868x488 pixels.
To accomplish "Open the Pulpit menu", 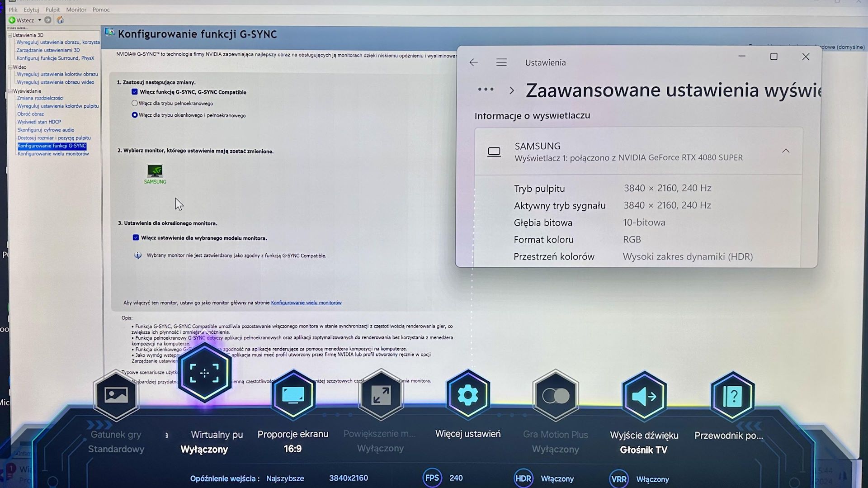I will coord(52,9).
